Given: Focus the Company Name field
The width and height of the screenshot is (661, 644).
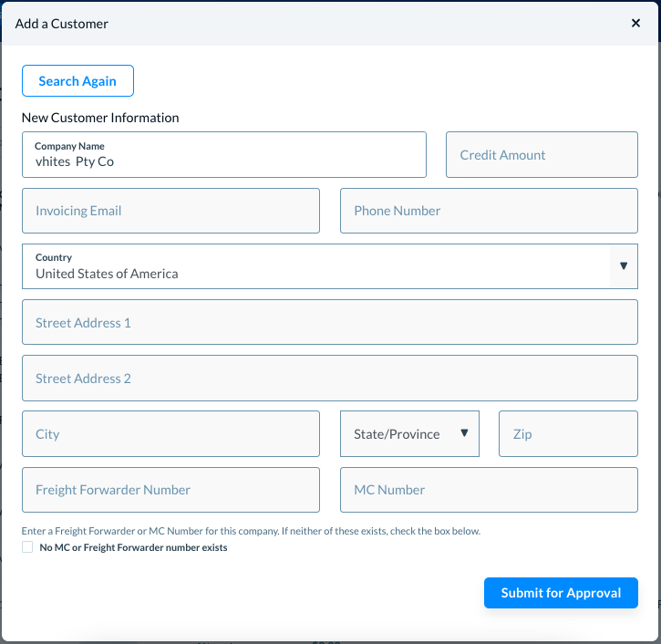Looking at the screenshot, I should click(223, 161).
